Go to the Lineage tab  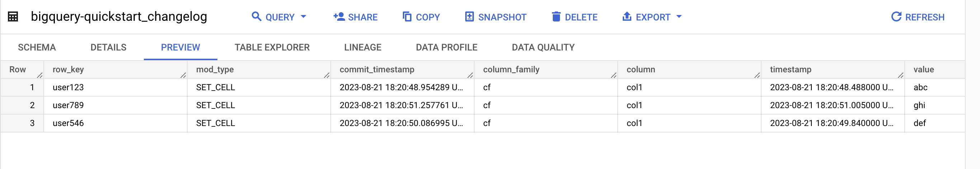coord(363,48)
